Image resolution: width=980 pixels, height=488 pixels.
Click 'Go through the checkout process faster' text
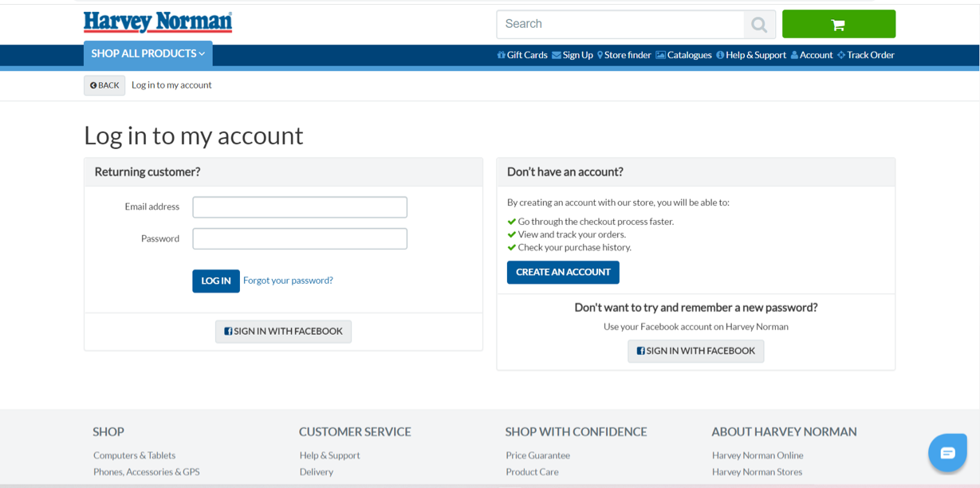[x=596, y=222]
